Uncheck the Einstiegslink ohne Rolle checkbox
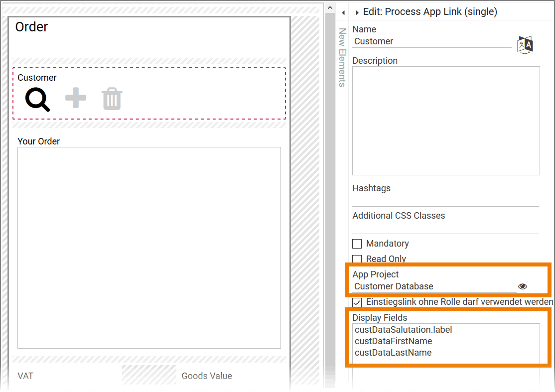 click(357, 302)
